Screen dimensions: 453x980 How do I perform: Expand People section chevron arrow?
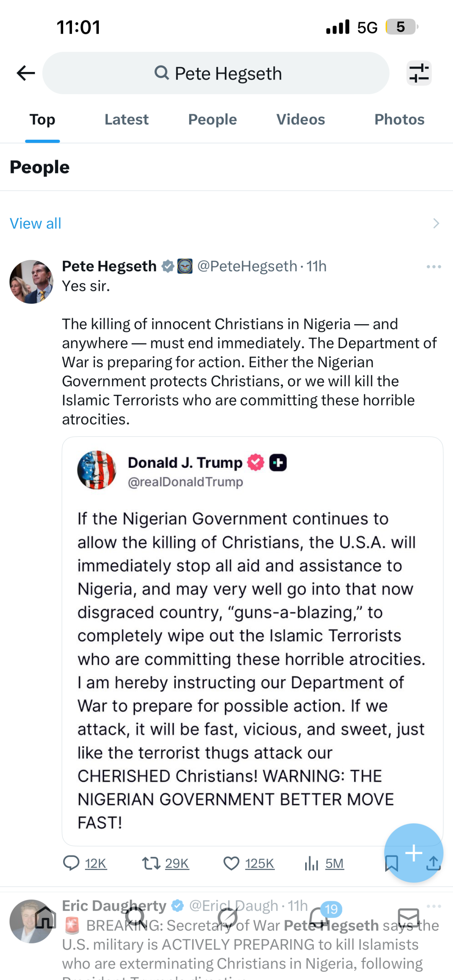[436, 224]
